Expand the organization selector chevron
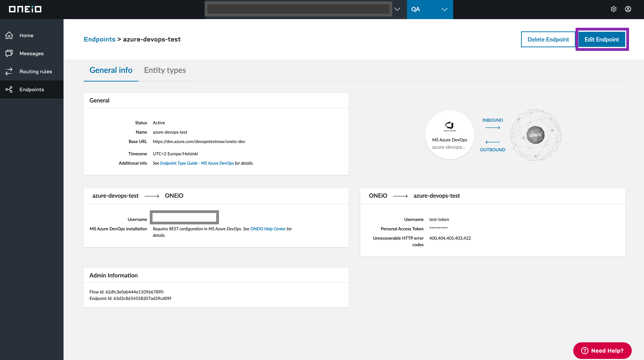Image resolution: width=644 pixels, height=360 pixels. [397, 9]
